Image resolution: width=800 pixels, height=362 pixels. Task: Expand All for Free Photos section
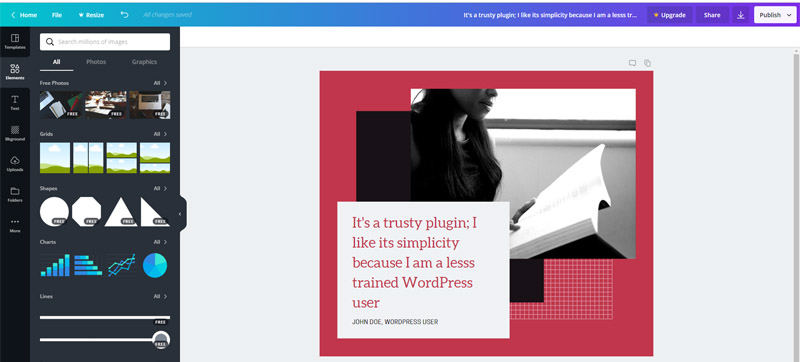(x=160, y=83)
